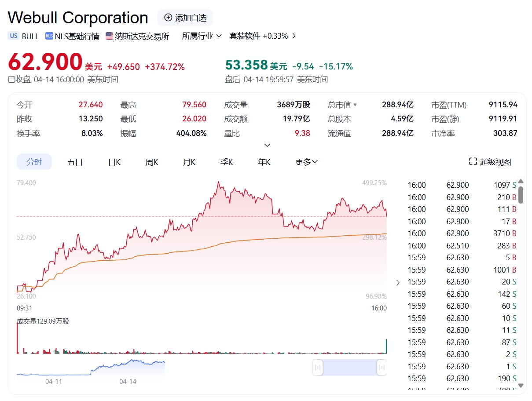Click the trade list scroll up arrow
Image resolution: width=532 pixels, height=401 pixels.
pyautogui.click(x=521, y=181)
